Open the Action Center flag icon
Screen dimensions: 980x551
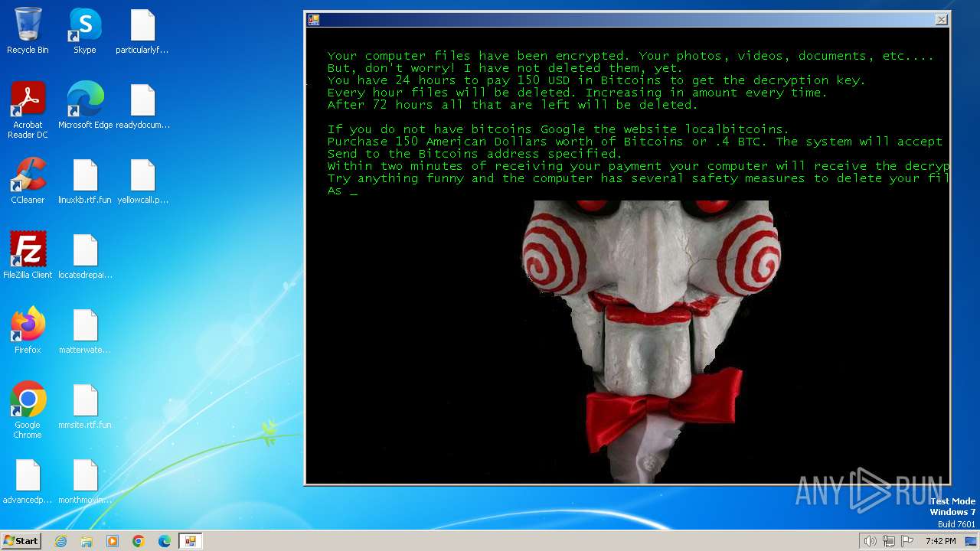[x=907, y=541]
